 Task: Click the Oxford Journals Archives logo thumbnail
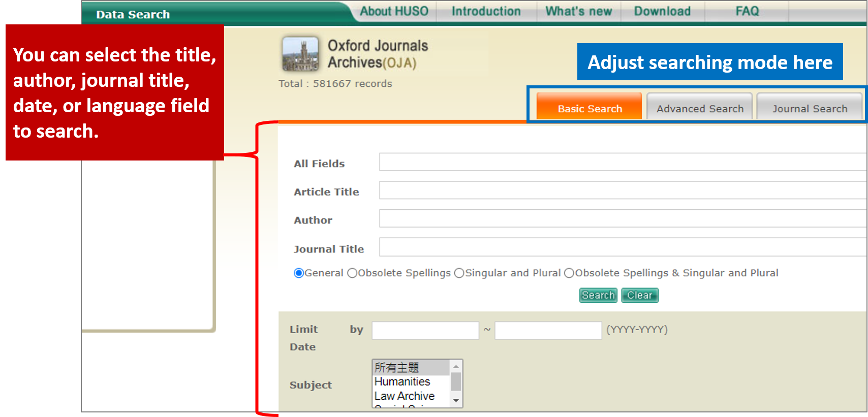point(300,54)
